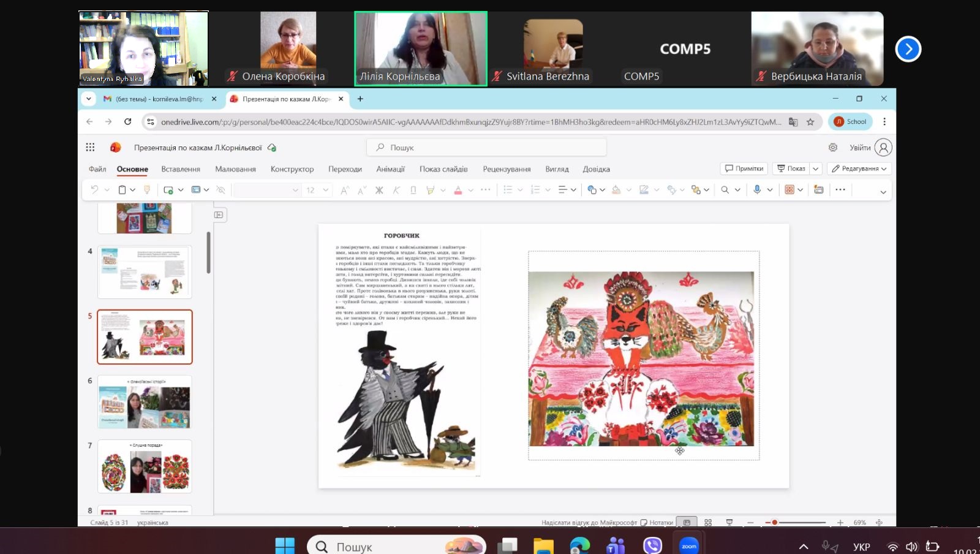
Task: Click the fit slide to window icon
Action: pyautogui.click(x=879, y=523)
